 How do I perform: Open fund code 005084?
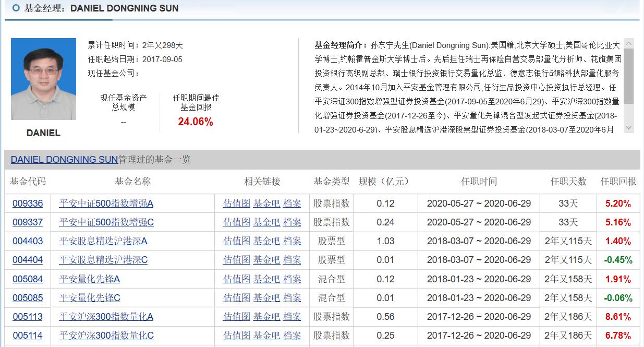coord(28,279)
